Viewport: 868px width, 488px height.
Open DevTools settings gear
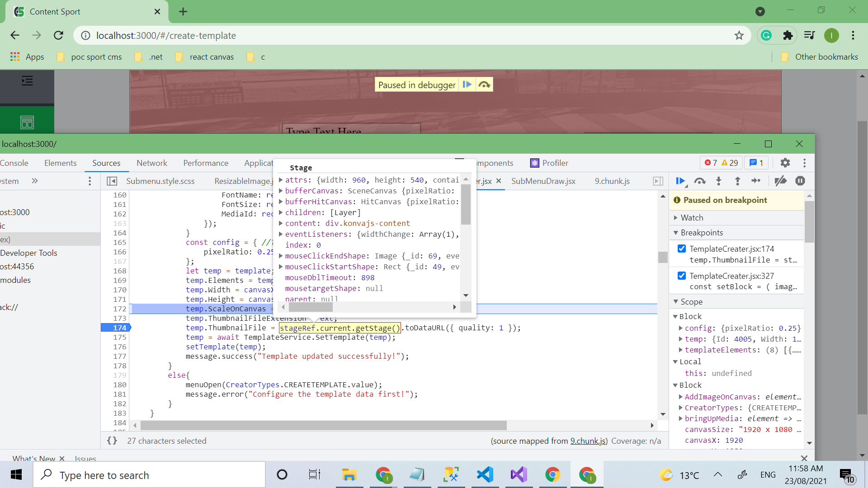point(785,163)
